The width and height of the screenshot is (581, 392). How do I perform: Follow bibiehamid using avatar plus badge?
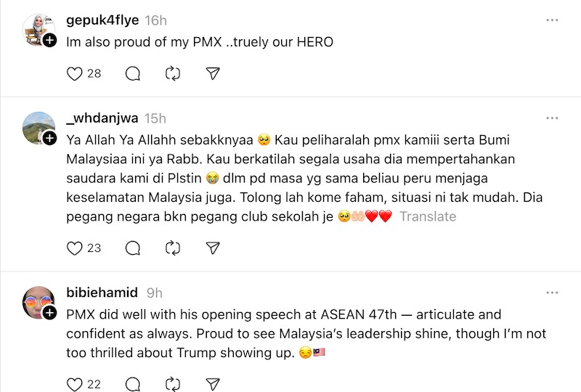49,313
